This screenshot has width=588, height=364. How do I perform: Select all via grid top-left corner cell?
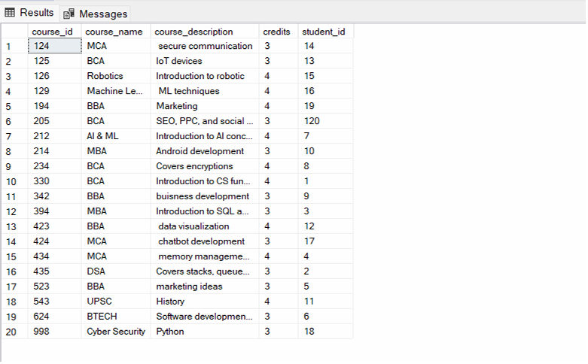click(14, 32)
